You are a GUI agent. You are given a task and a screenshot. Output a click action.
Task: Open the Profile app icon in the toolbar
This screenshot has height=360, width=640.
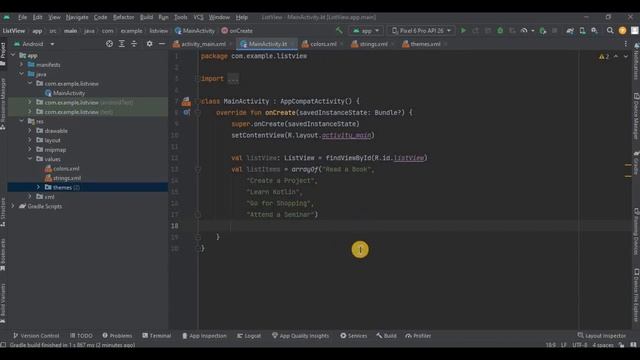click(524, 31)
